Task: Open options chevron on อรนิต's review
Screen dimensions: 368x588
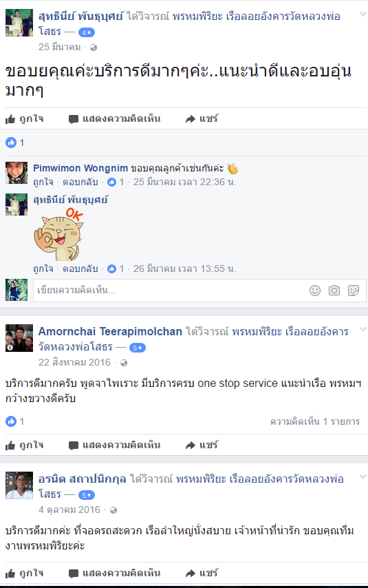Action: pos(362,477)
